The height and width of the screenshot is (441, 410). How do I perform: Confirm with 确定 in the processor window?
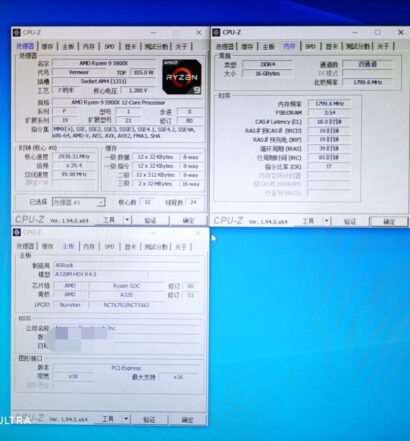click(x=188, y=220)
